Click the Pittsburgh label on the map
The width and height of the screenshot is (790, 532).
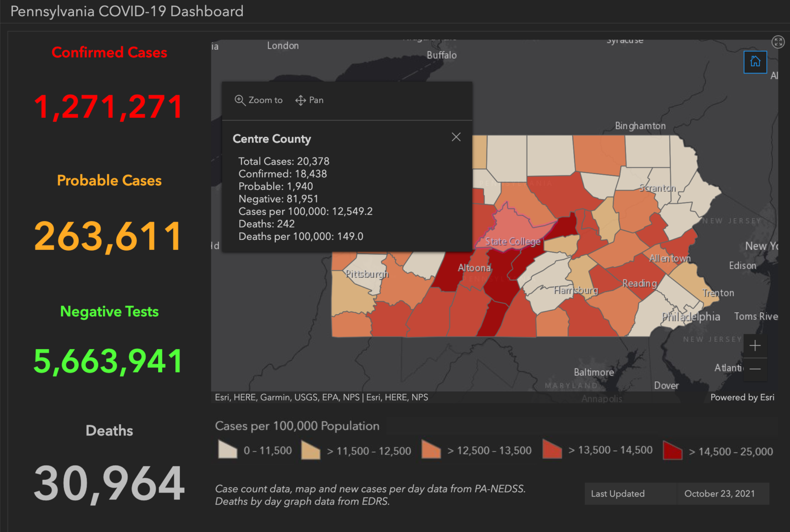coord(367,274)
